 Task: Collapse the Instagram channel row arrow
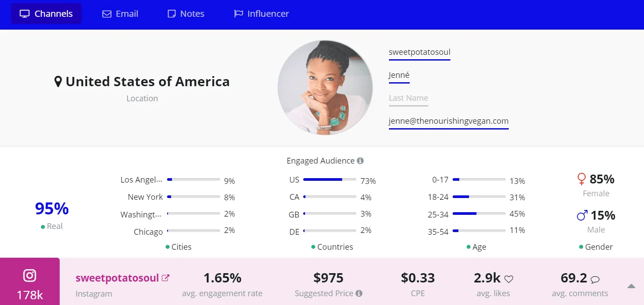click(x=631, y=286)
